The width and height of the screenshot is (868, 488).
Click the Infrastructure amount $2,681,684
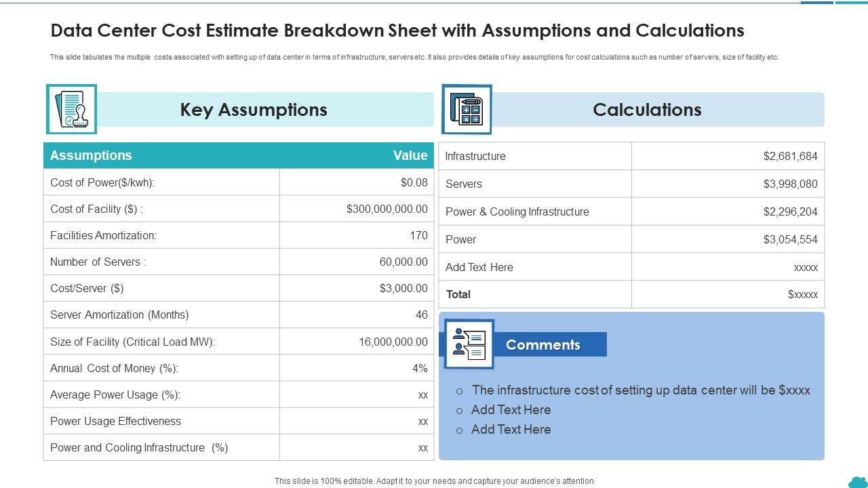pos(790,156)
